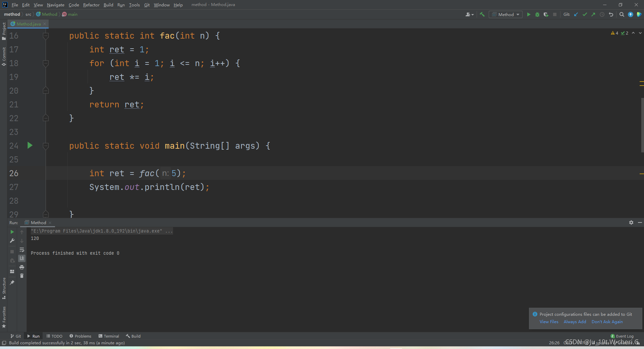Click the typo count indicator in editor
644x349 pixels.
pos(625,33)
